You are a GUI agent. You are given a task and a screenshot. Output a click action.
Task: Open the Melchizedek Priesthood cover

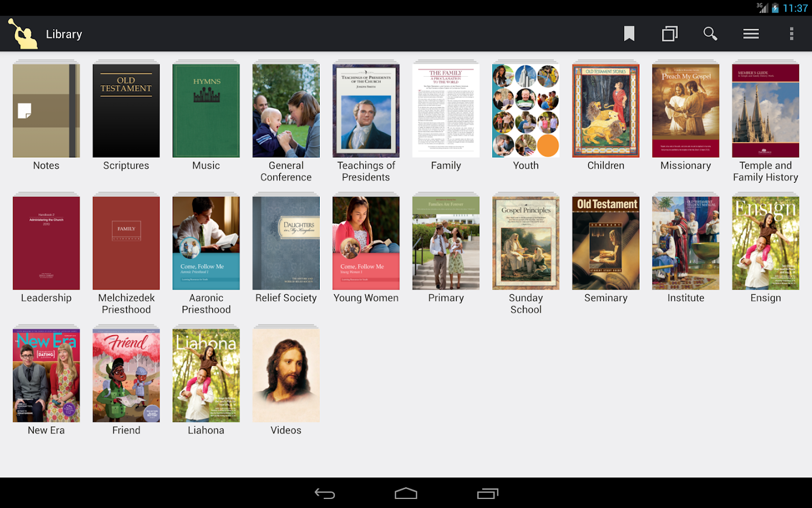pyautogui.click(x=126, y=243)
